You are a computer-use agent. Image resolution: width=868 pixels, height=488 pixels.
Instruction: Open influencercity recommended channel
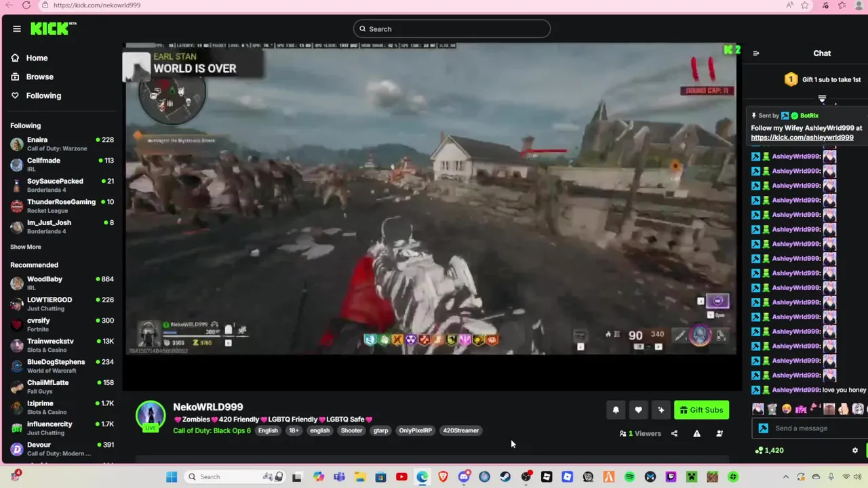[x=62, y=428]
